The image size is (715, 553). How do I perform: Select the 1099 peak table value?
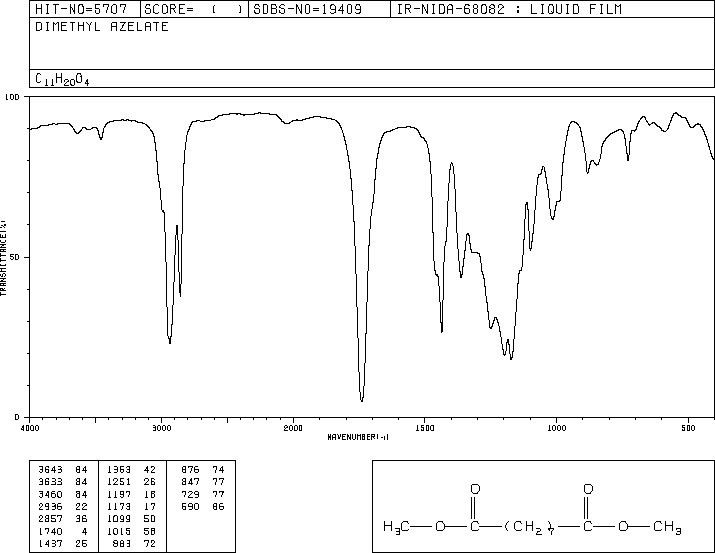pos(119,519)
